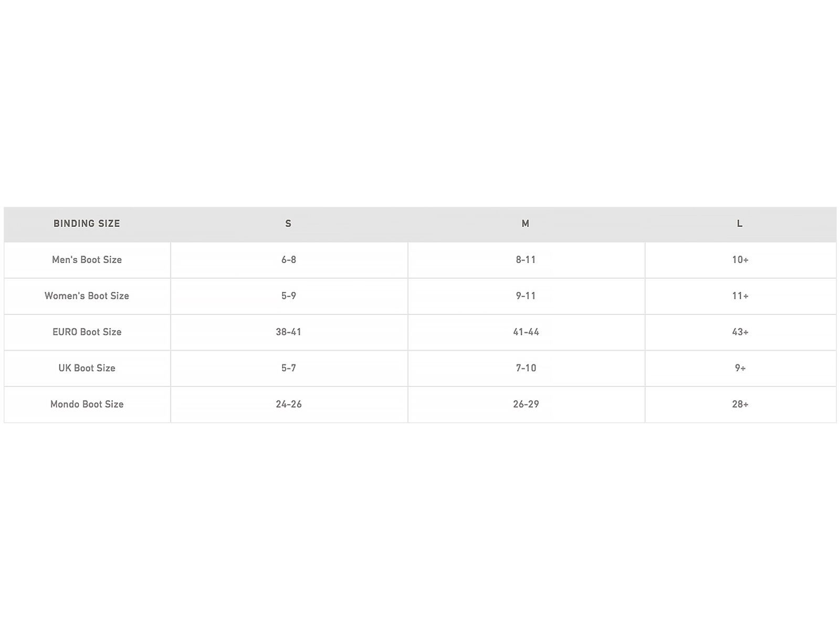Click the 41-44 EURO medium cell
840x630 pixels.
tap(526, 332)
